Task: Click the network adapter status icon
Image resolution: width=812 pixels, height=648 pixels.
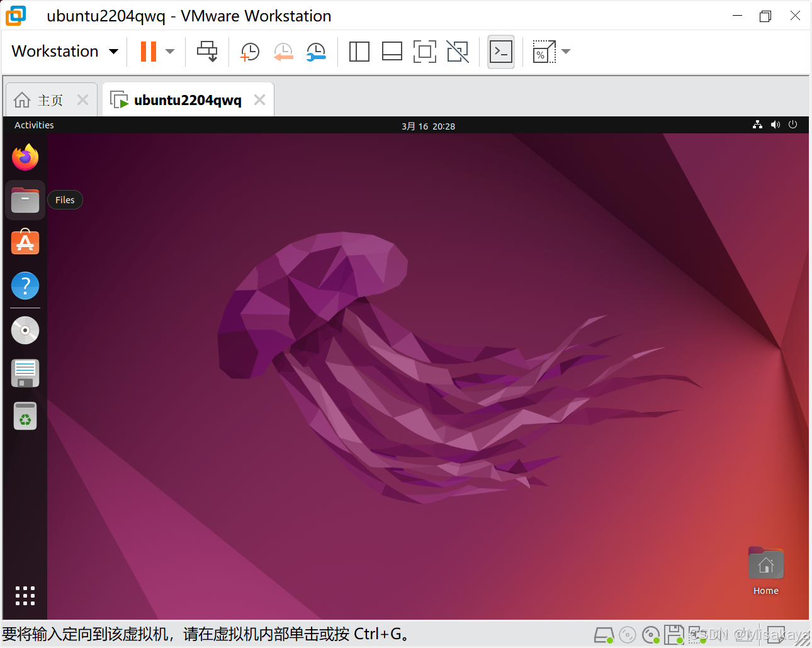Action: 697,635
